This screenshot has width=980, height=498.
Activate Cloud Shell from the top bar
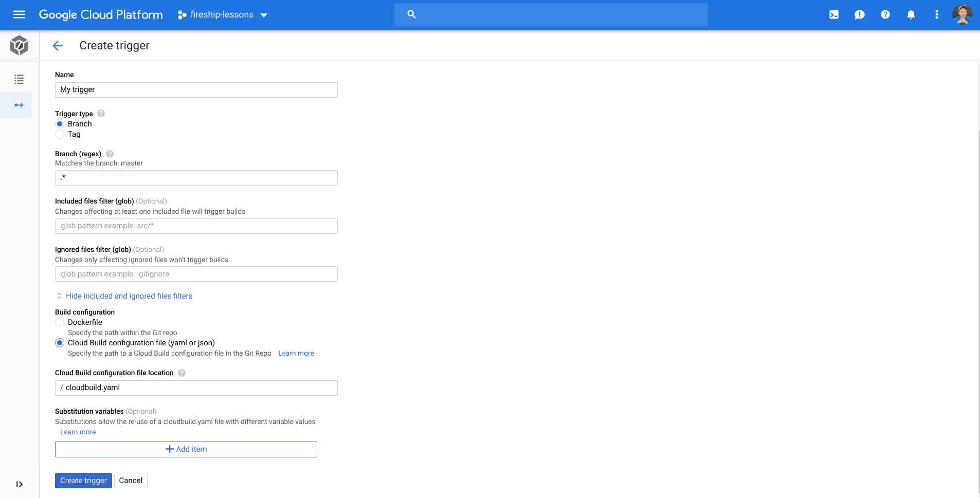tap(833, 14)
